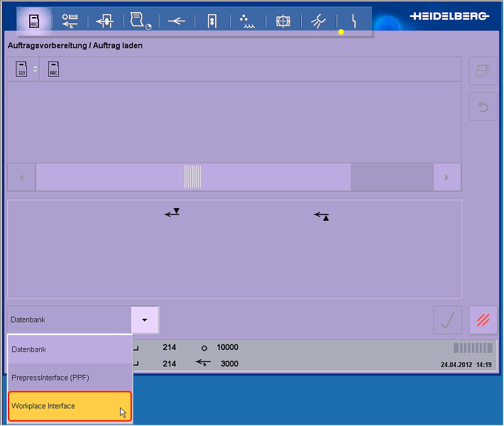Select the Workplace Interface option
This screenshot has height=426, width=504.
[x=70, y=406]
